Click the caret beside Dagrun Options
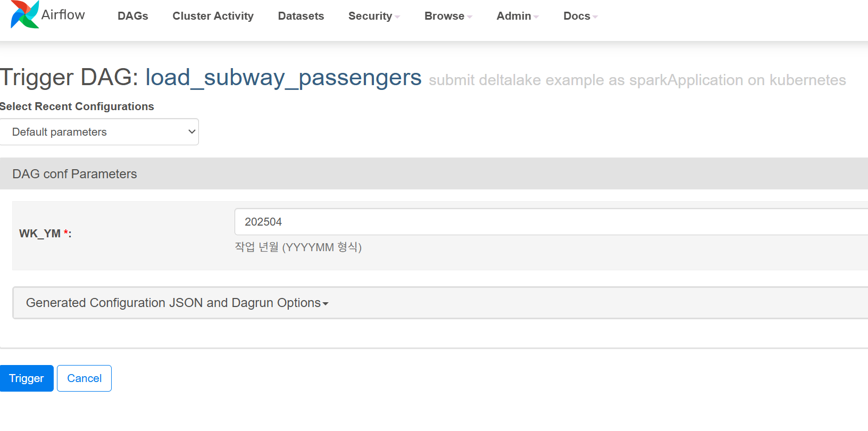Screen dimensions: 868x431 tap(325, 304)
